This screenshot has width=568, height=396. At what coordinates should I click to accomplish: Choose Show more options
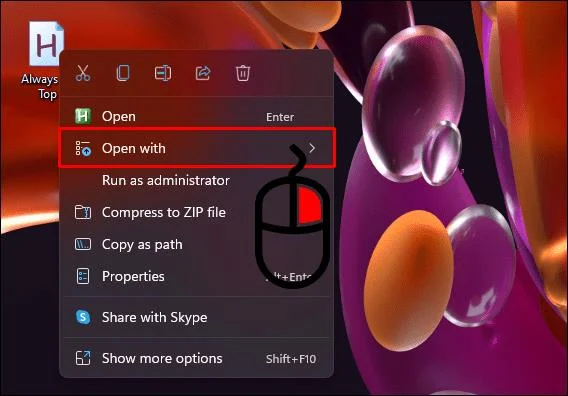pyautogui.click(x=196, y=358)
